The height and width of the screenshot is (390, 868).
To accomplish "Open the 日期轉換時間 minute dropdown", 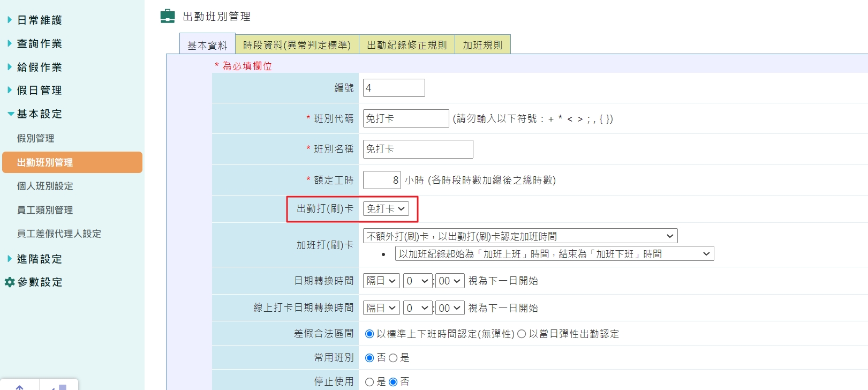I will [x=450, y=281].
